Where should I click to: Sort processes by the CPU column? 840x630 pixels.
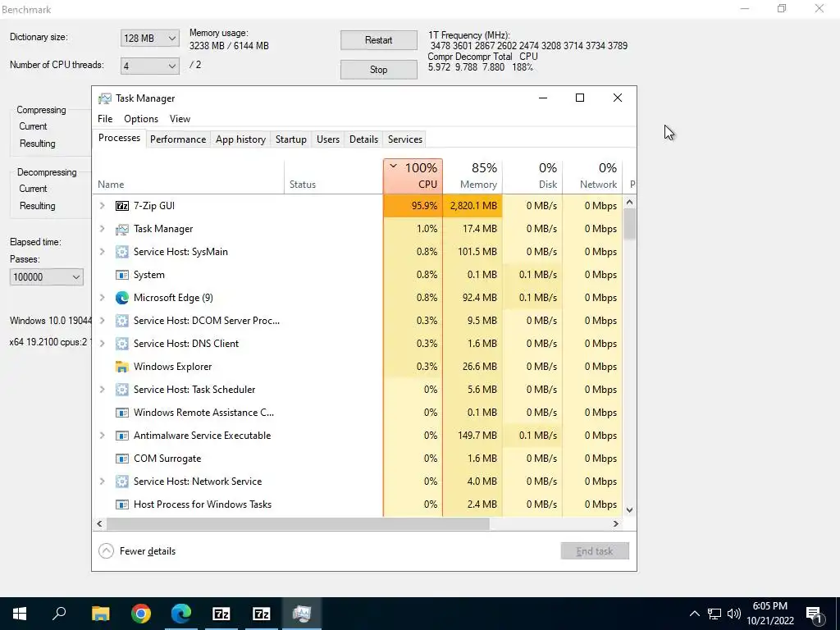[413, 176]
